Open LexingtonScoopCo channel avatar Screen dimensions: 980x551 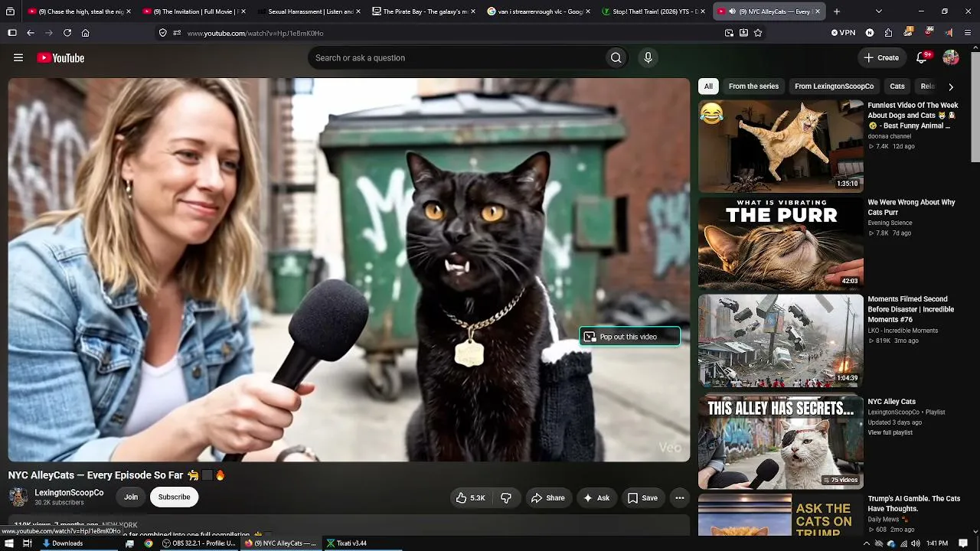pos(18,497)
